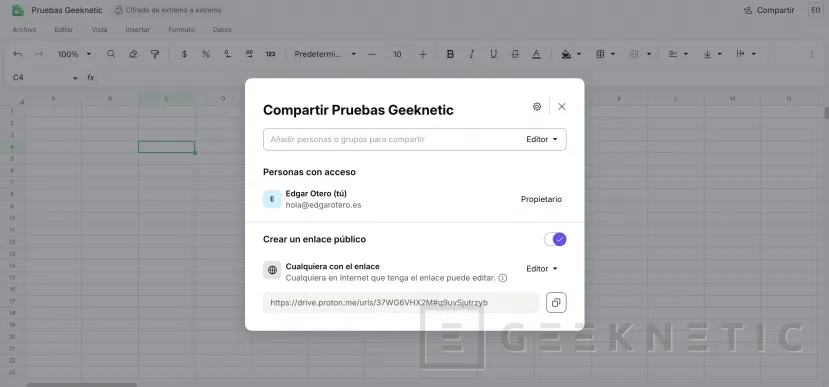Viewport: 829px width, 387px height.
Task: Click the fx formula icon
Action: coord(90,78)
